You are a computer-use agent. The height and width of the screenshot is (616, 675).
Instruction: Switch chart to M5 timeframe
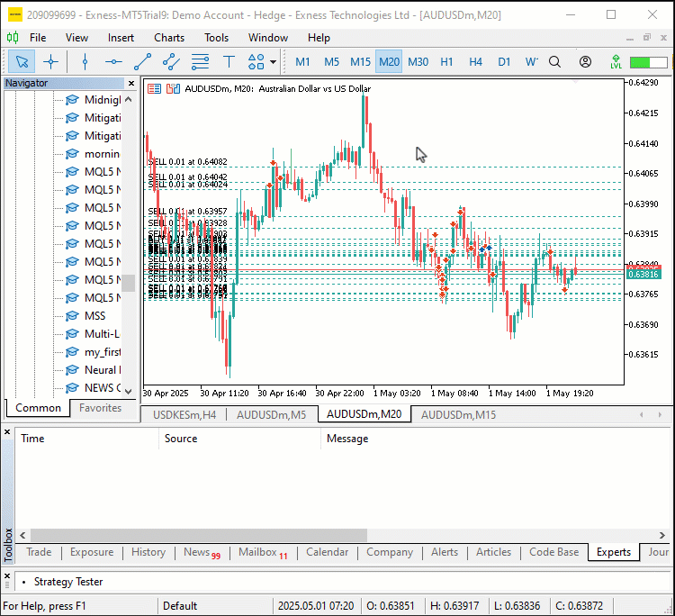pos(331,62)
